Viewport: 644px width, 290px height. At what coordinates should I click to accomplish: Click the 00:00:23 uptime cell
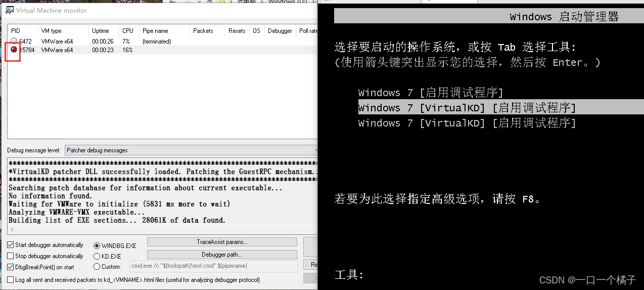103,50
